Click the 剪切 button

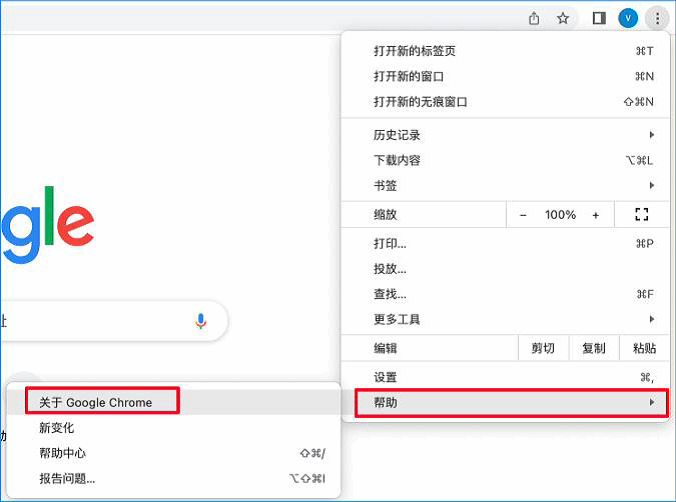543,348
